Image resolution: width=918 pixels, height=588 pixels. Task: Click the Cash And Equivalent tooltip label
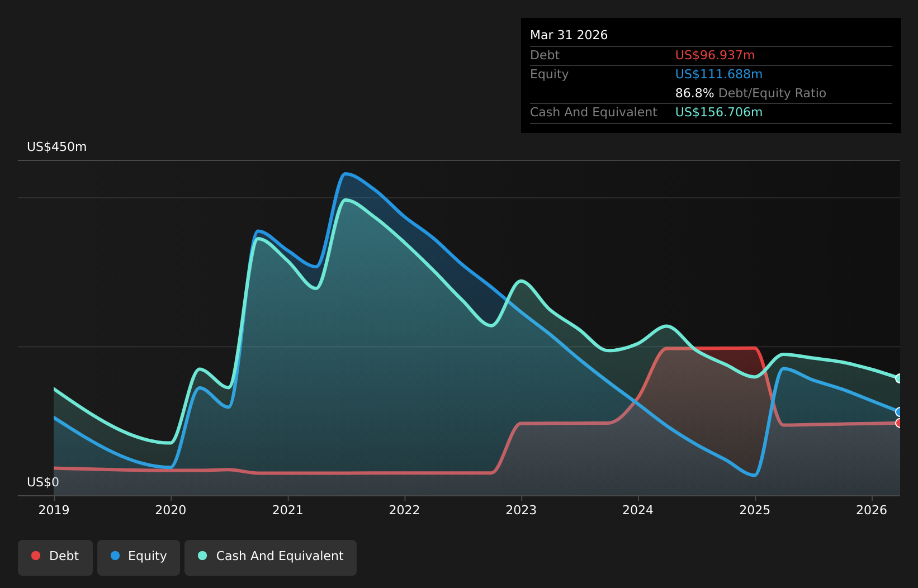[x=593, y=112]
